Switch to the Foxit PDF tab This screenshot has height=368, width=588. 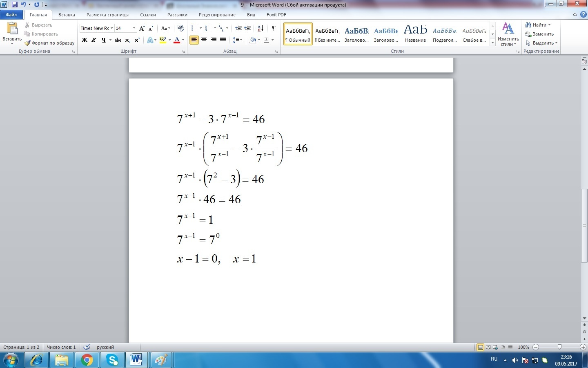pyautogui.click(x=276, y=15)
